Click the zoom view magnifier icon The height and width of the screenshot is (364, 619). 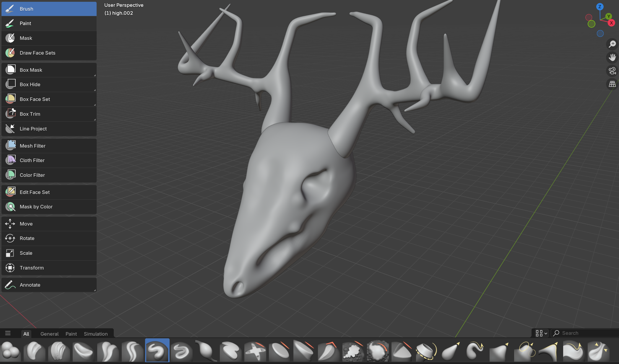(x=612, y=44)
